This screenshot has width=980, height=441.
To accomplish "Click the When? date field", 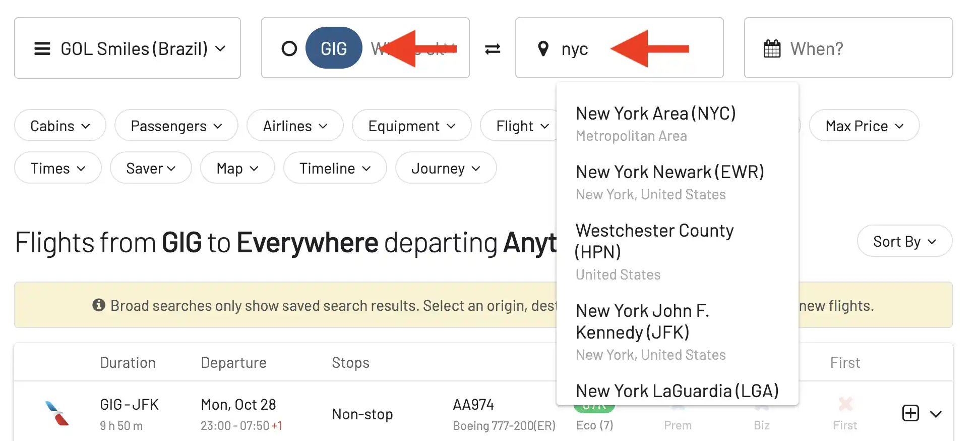I will [x=848, y=48].
